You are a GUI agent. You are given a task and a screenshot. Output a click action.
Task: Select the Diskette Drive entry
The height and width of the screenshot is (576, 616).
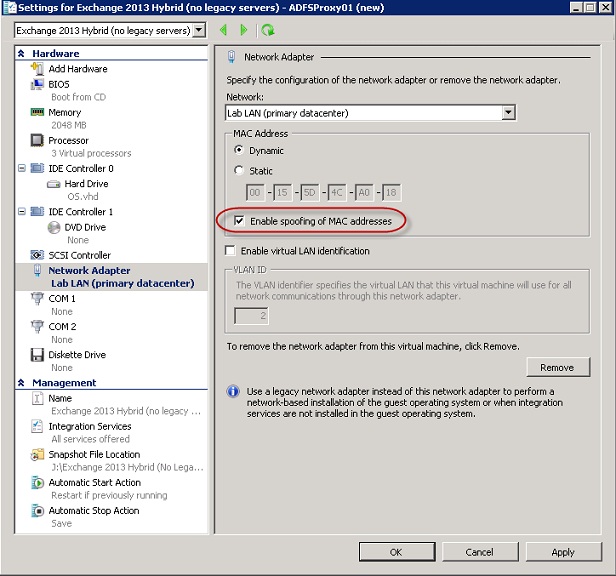(77, 355)
